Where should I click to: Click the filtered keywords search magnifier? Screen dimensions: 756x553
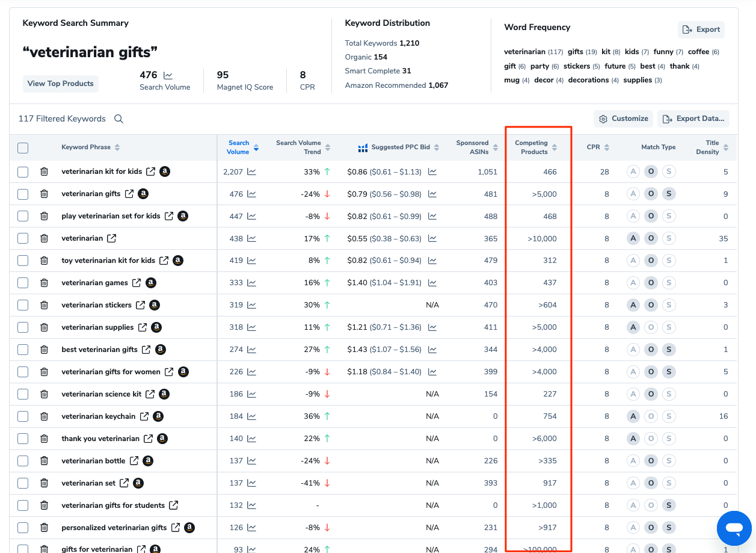118,119
